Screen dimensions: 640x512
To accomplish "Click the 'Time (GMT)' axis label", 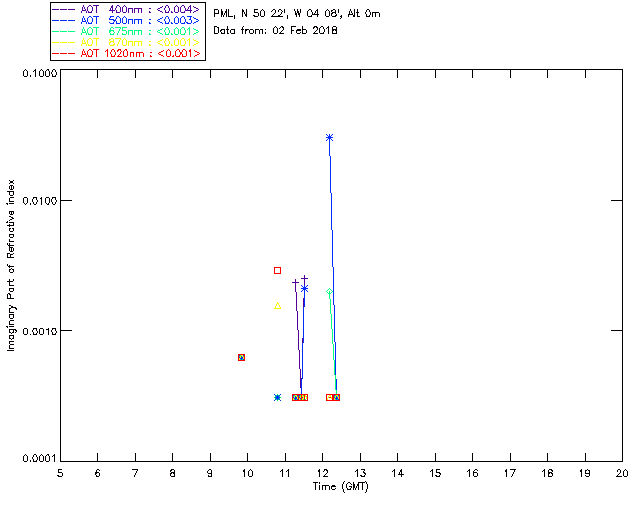I will pos(340,487).
